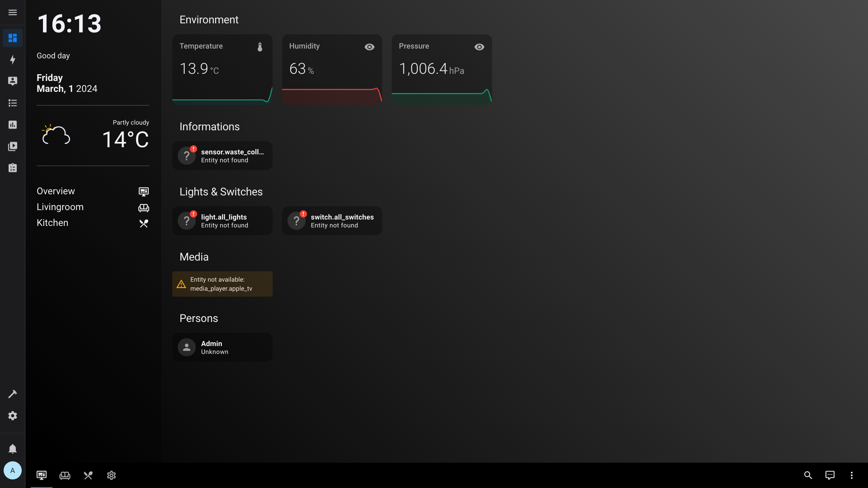Viewport: 868px width, 488px height.
Task: Open the Settings gear in sidebar
Action: click(x=12, y=416)
